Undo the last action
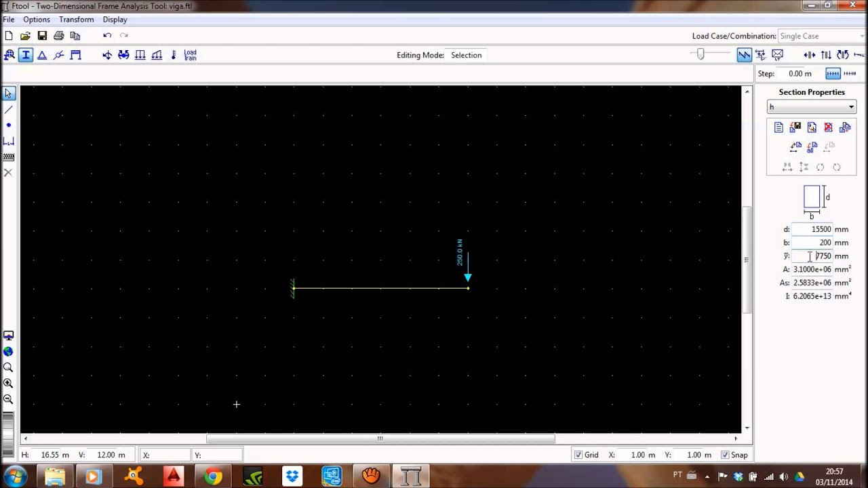The height and width of the screenshot is (488, 868). click(107, 35)
